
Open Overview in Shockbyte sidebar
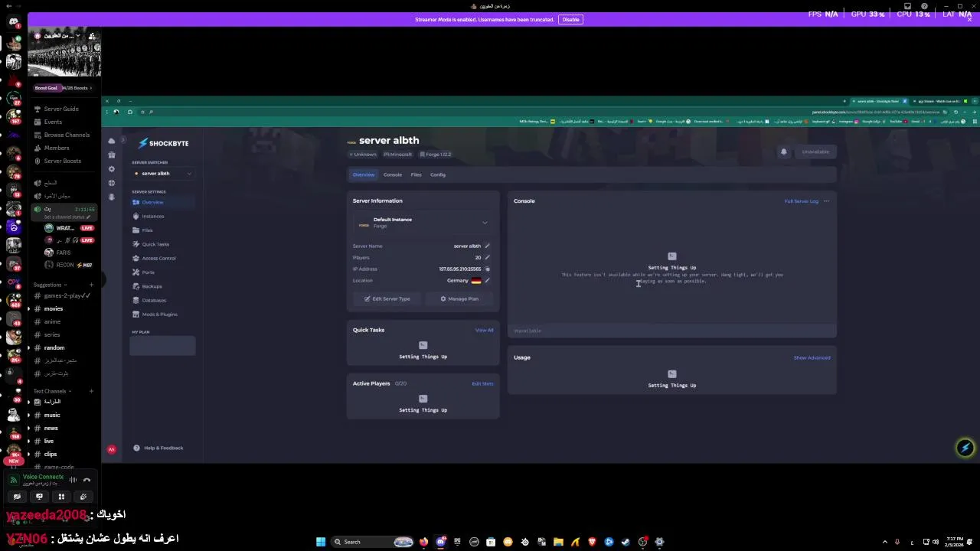pos(162,202)
